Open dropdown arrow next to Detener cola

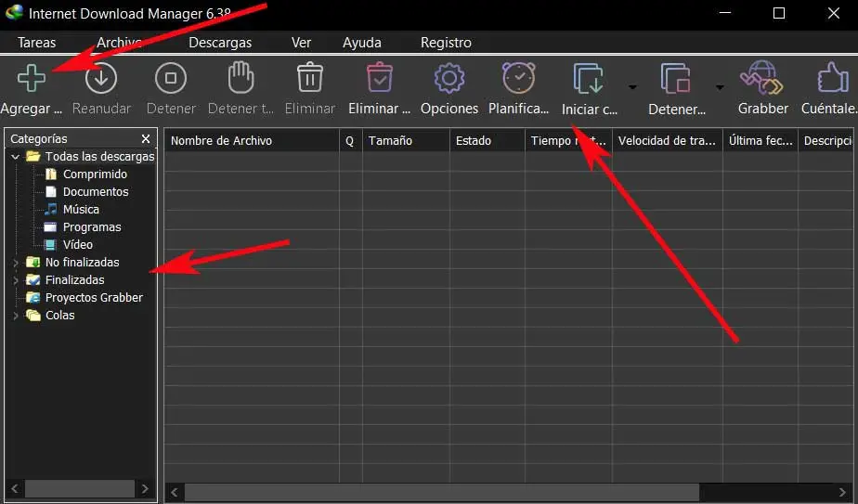(720, 87)
